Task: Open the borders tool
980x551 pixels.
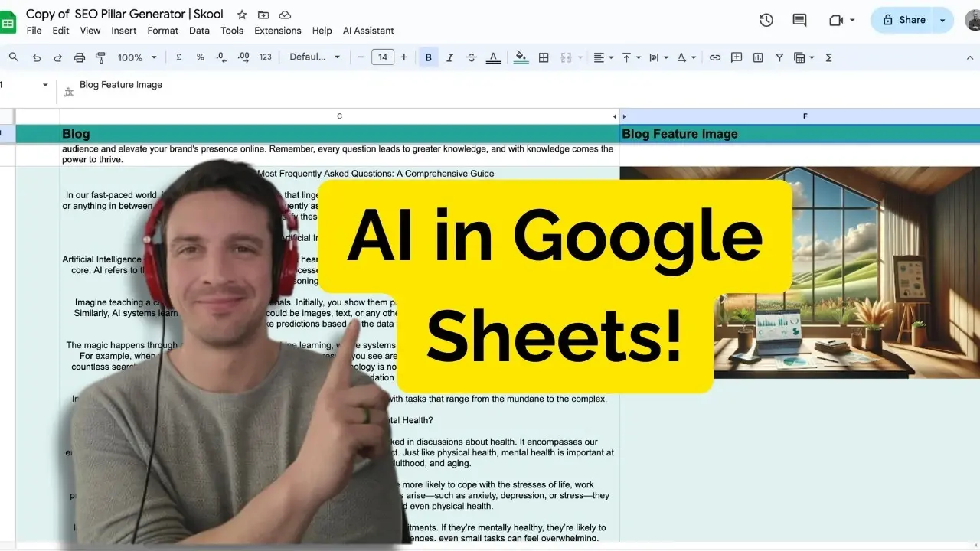Action: 544,57
